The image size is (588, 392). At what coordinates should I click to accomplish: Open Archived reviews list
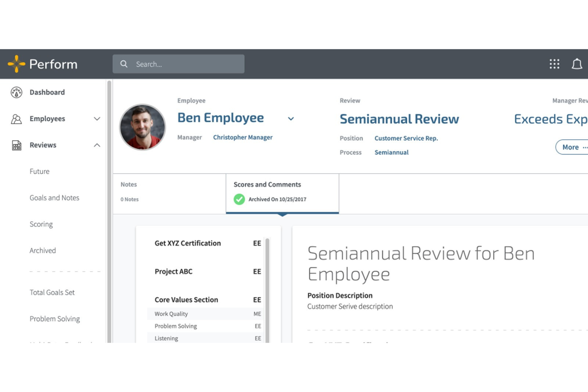point(43,251)
